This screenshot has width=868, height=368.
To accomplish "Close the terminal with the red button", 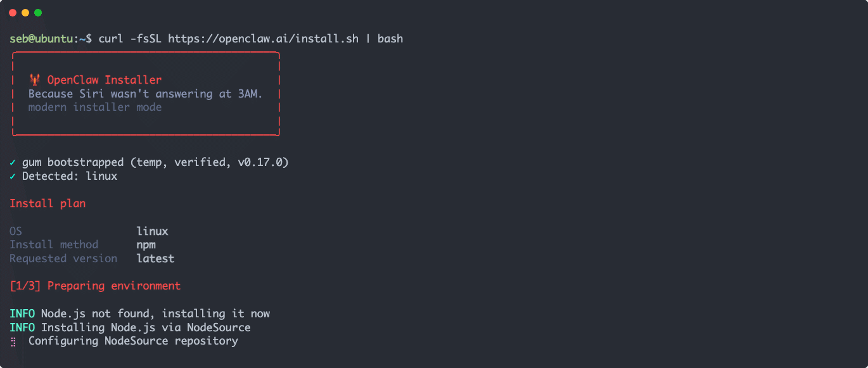I will (x=13, y=13).
